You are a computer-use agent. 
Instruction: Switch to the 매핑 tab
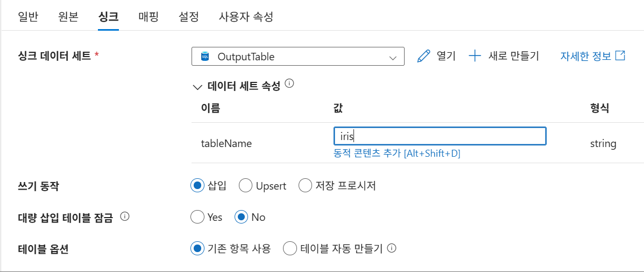(148, 17)
